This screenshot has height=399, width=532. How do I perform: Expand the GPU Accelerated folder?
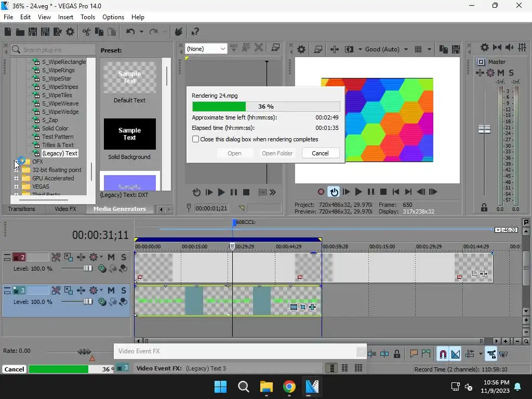point(16,178)
